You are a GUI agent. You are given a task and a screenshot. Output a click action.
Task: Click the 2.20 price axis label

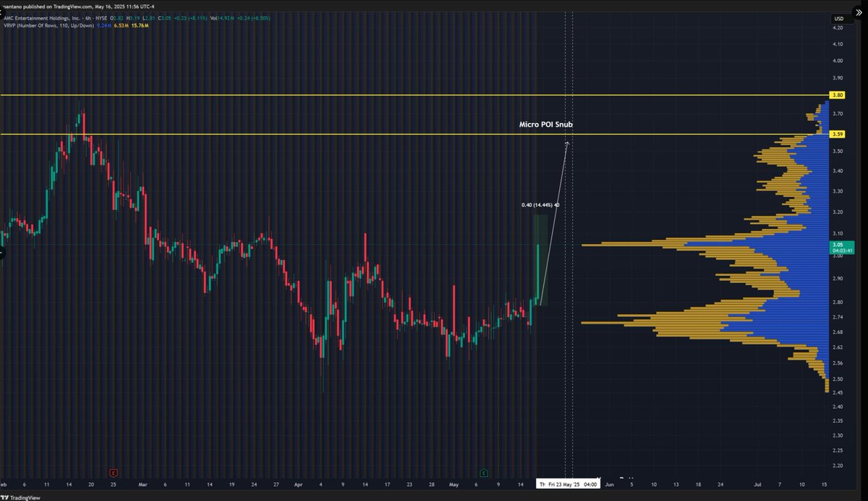pos(838,466)
